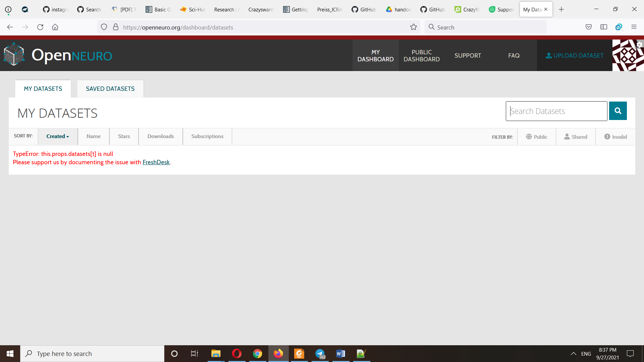The image size is (644, 362).
Task: Click the browser Home icon
Action: pos(55,27)
